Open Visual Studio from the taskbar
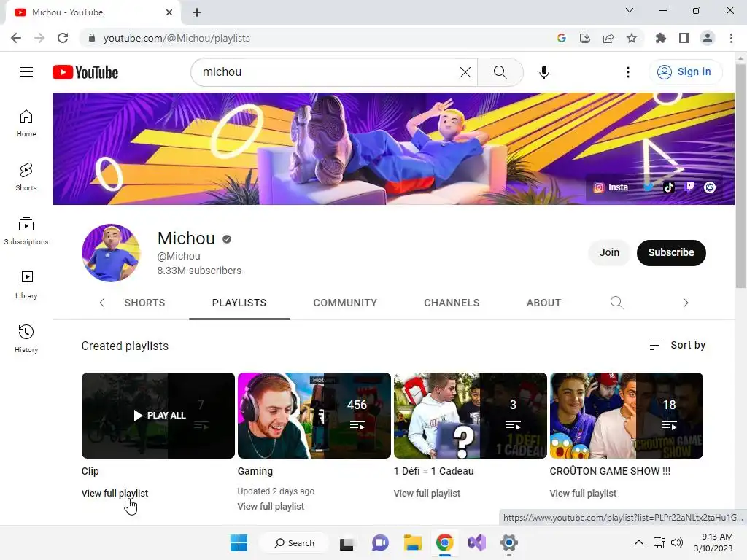Screen dimensions: 747x560 pos(477,542)
